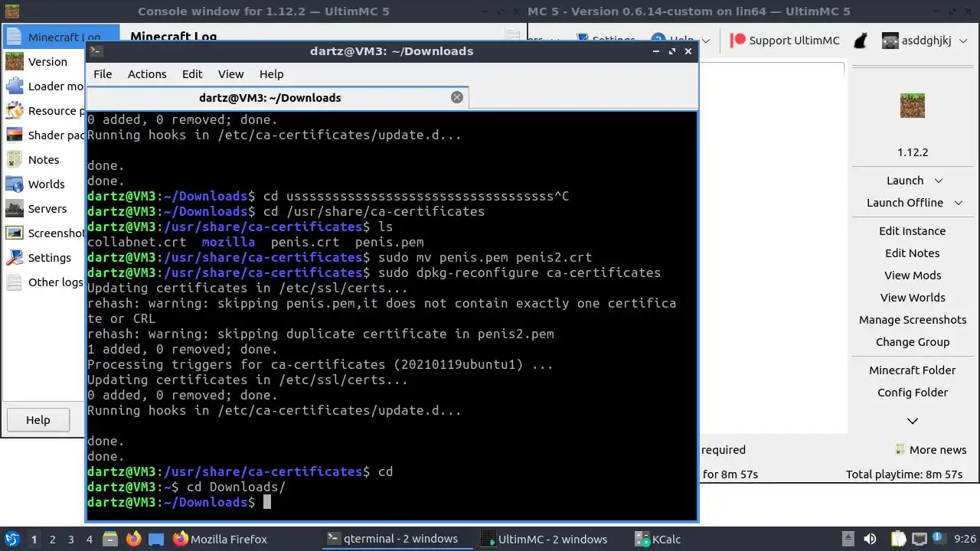This screenshot has width=980, height=551.
Task: Click More news in UltimMC status bar
Action: [931, 450]
